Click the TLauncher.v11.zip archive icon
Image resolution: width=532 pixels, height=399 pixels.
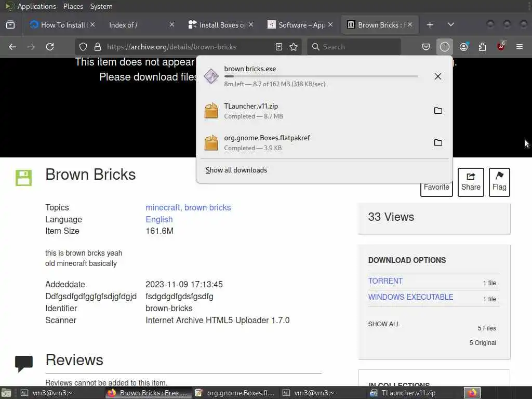click(x=211, y=111)
